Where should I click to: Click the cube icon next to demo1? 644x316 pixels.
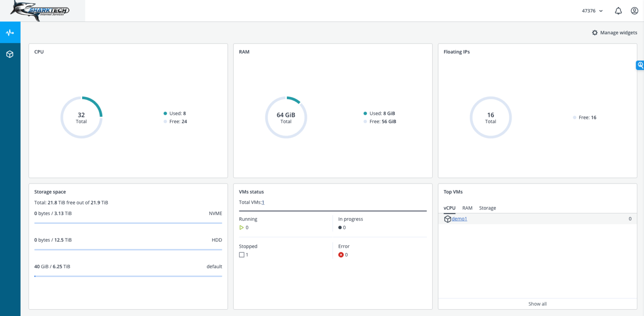(x=447, y=218)
